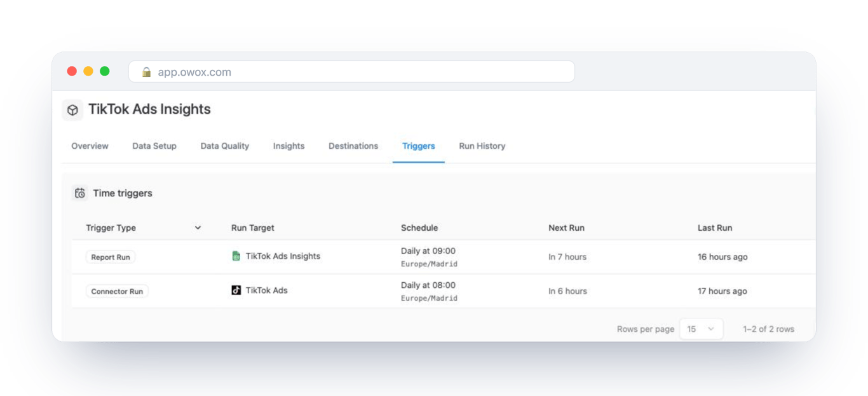Open the Data Quality tab
Screen dimensions: 868x396
225,146
